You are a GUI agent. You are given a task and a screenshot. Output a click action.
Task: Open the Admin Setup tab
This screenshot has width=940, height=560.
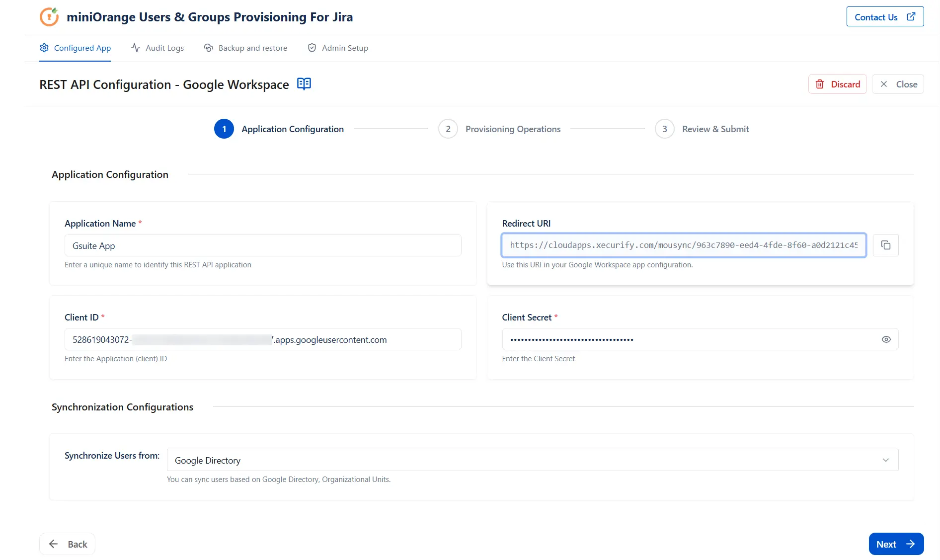coord(338,48)
